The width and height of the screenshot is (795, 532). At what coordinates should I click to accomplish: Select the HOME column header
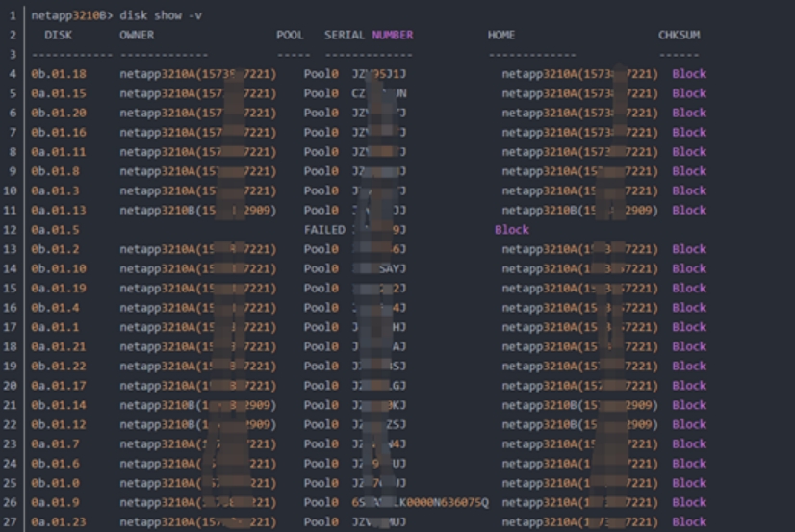pyautogui.click(x=501, y=35)
